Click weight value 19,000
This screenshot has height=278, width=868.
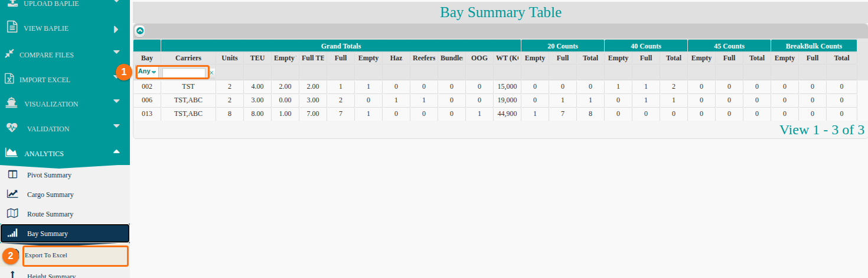tap(507, 100)
